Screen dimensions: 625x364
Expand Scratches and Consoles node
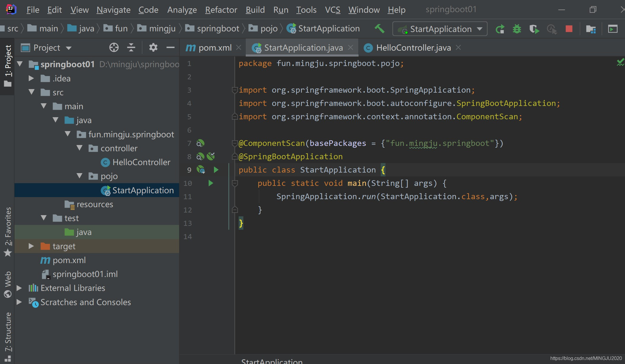tap(19, 302)
